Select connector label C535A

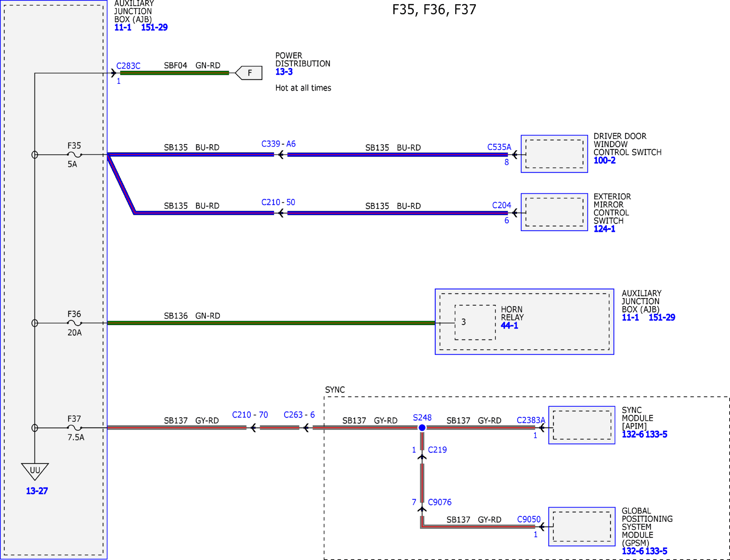(499, 147)
